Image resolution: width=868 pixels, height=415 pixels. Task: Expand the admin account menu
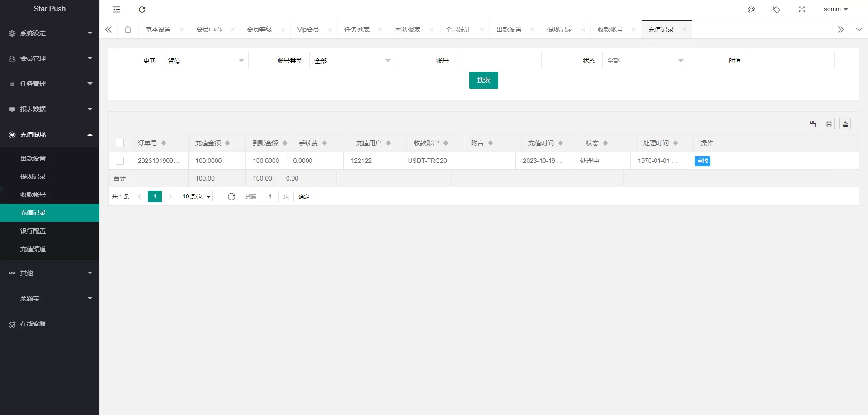point(835,9)
